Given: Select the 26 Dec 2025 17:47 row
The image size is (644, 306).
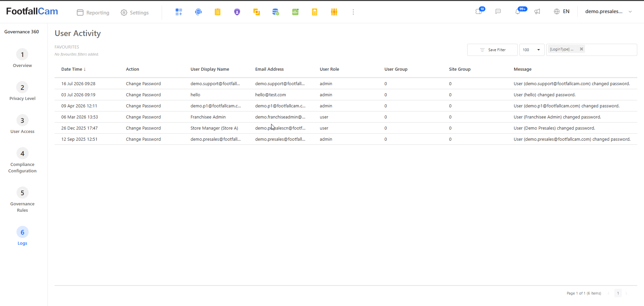Looking at the screenshot, I should [x=346, y=128].
